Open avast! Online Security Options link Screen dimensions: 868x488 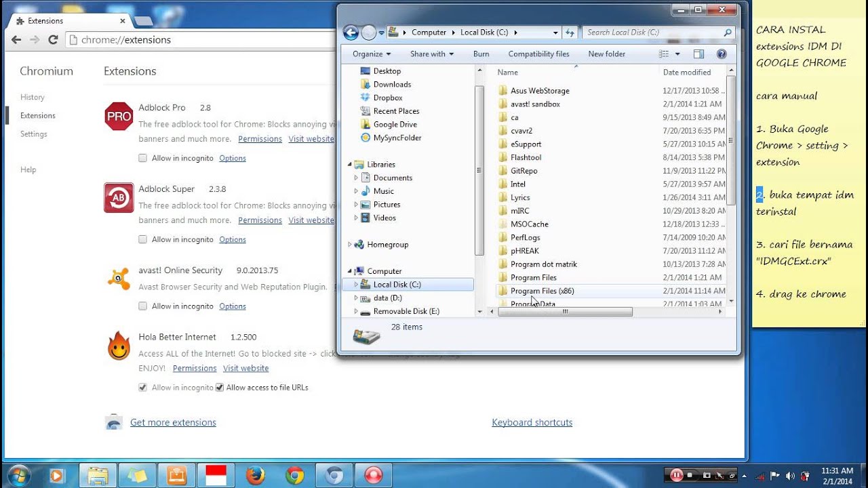click(x=233, y=306)
